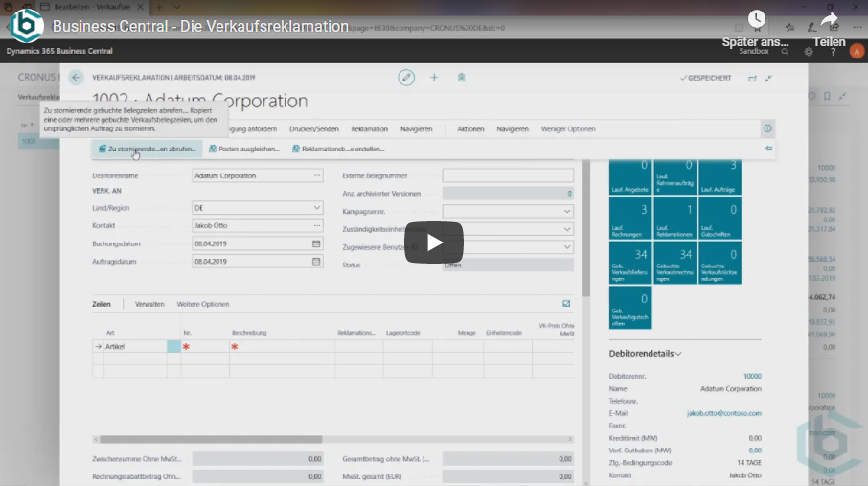Screen dimensions: 868x486
Task: Expand the Debitorendetails chevron
Action: pyautogui.click(x=678, y=354)
